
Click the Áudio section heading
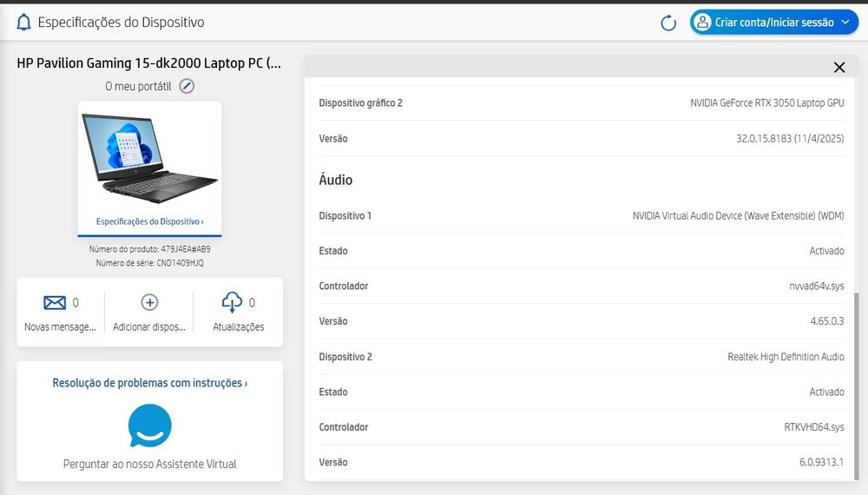tap(335, 180)
